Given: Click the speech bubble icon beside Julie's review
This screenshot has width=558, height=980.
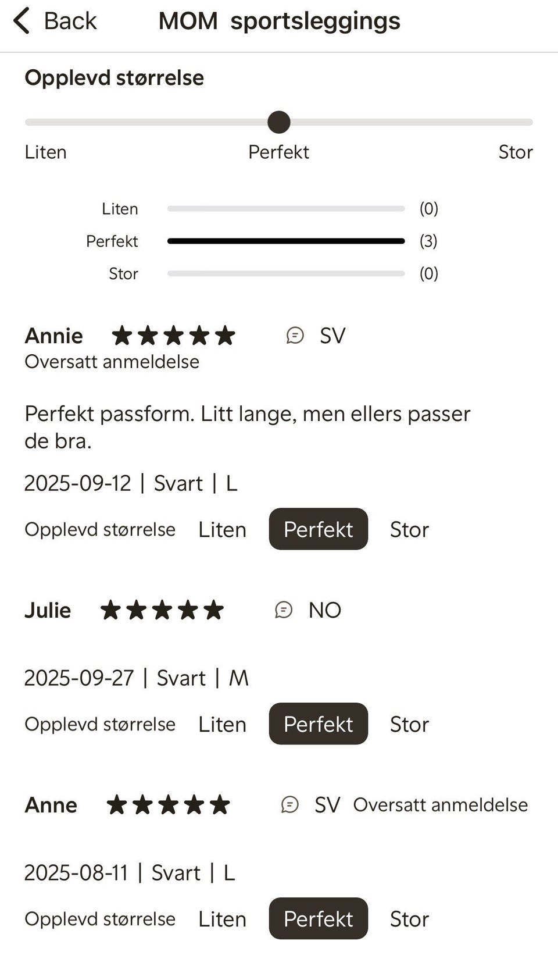Looking at the screenshot, I should (x=284, y=610).
